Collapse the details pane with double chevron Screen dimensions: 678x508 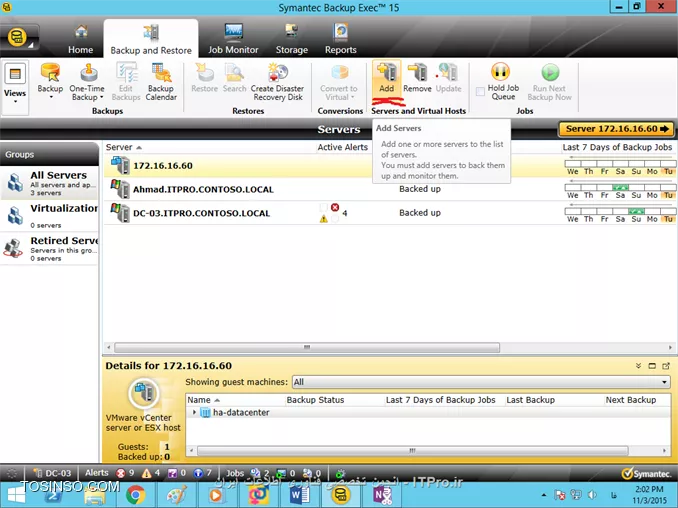coord(638,366)
